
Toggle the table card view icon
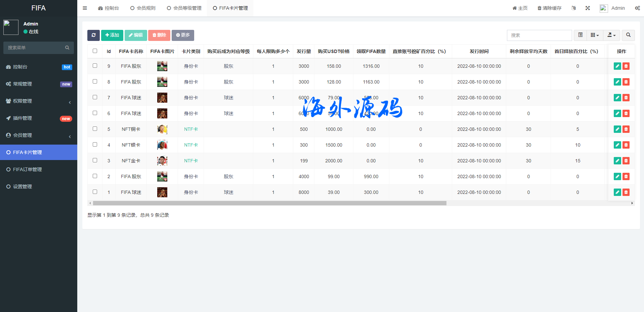tap(580, 35)
